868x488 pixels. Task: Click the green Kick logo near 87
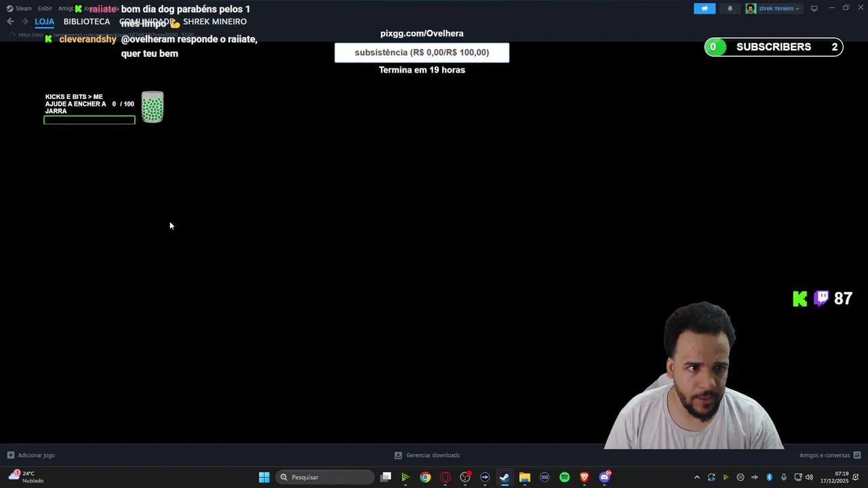[x=800, y=299]
